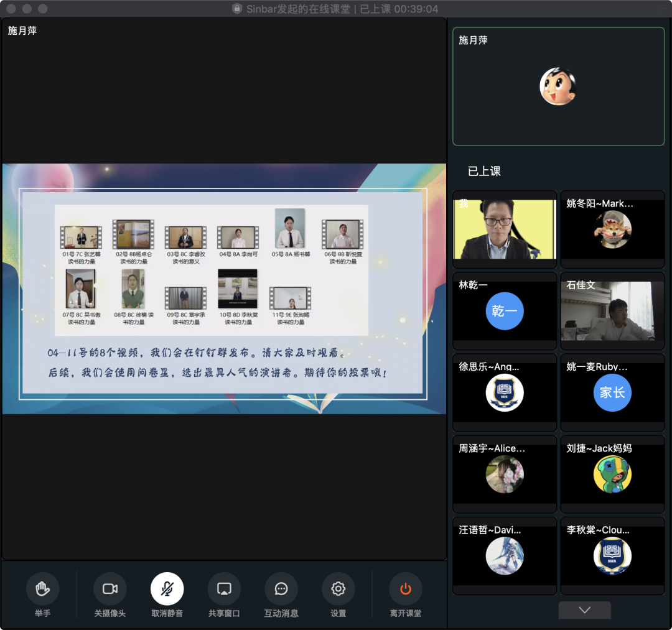The width and height of the screenshot is (672, 630).
Task: Click video 10号 8D 李秋棠 thumbnail
Action: point(238,289)
